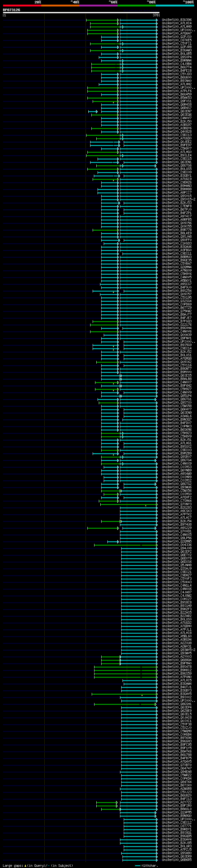Viewport: 197px width, 868px height.
Task: Click UniRef100_Q9SXP4 entry
Action: pos(177,57)
